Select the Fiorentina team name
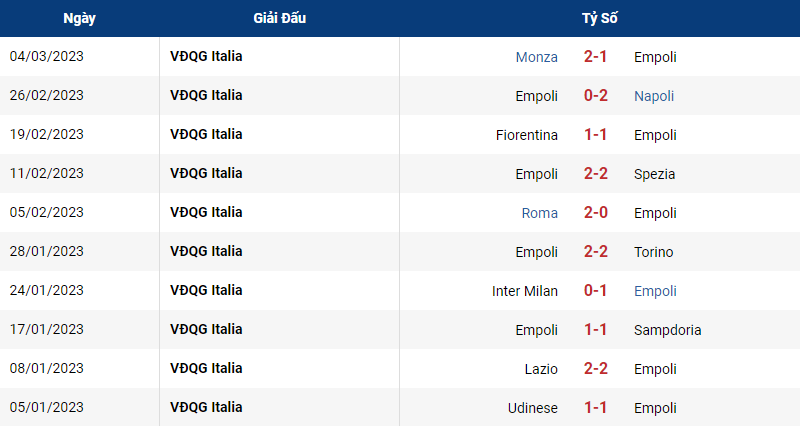Image resolution: width=802 pixels, height=426 pixels. [526, 135]
